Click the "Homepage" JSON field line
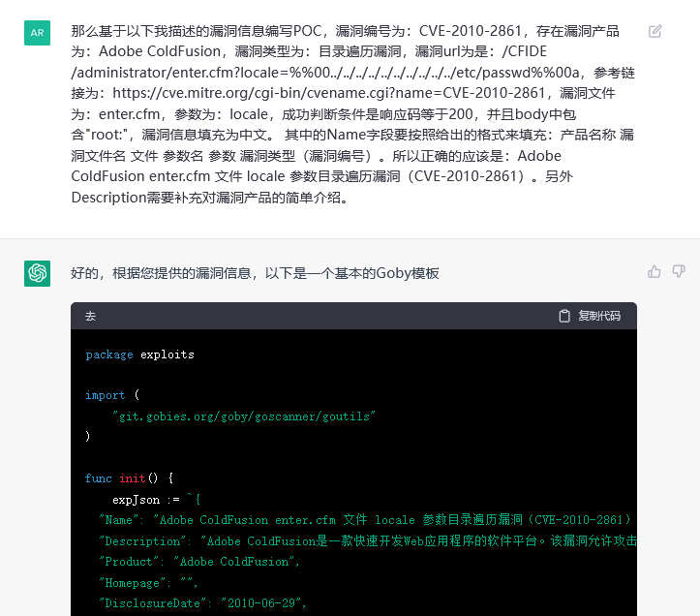This screenshot has height=616, width=700. [x=148, y=582]
